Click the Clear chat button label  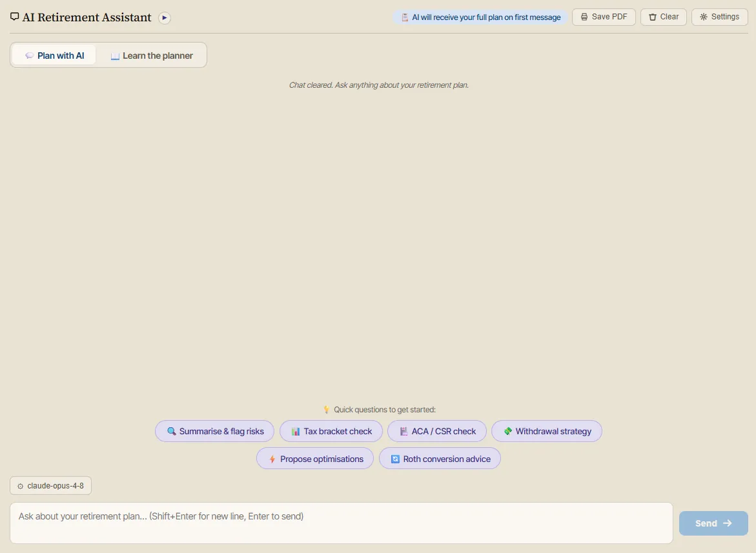pos(669,17)
